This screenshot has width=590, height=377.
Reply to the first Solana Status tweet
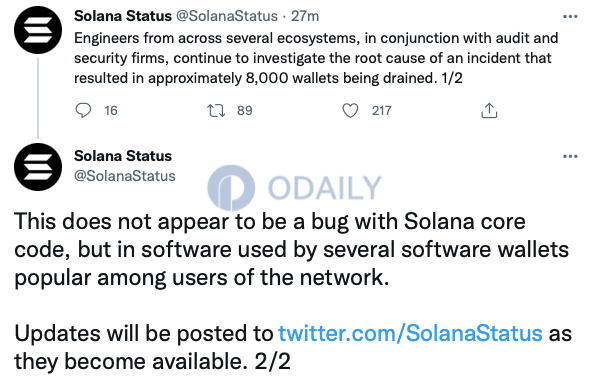pos(83,111)
